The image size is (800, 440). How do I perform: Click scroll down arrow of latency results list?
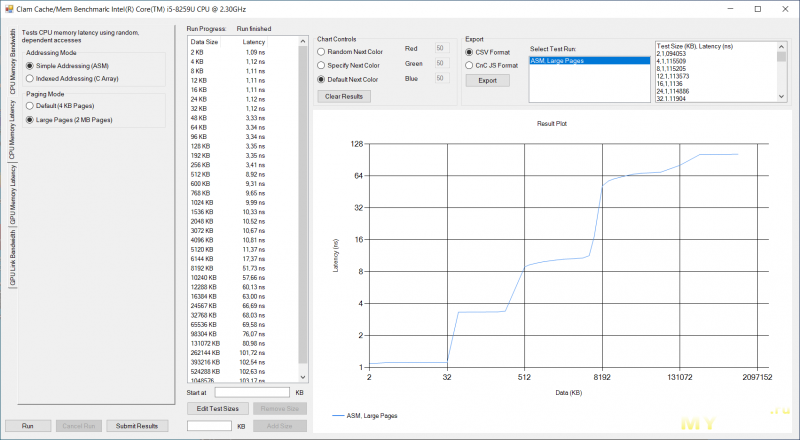click(x=303, y=377)
